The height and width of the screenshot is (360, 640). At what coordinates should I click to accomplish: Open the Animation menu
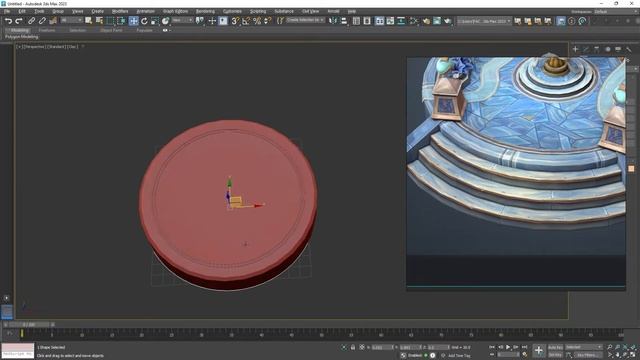point(145,11)
